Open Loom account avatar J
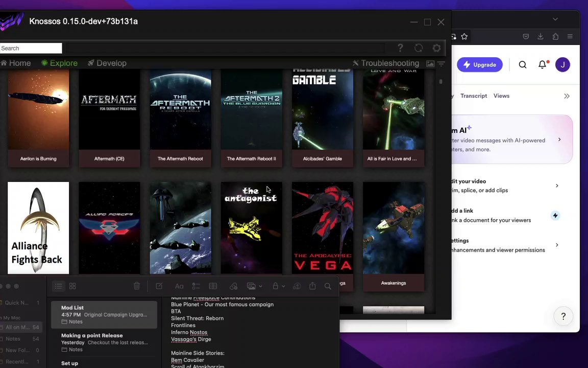The height and width of the screenshot is (368, 588). pos(562,64)
